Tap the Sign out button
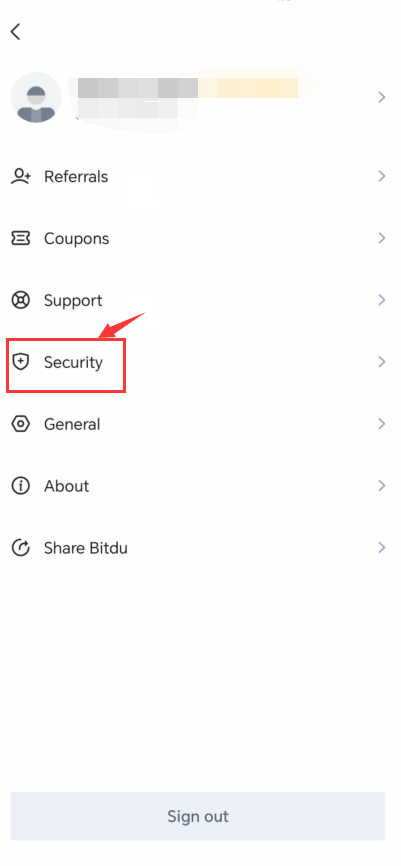401x866 pixels. point(198,816)
